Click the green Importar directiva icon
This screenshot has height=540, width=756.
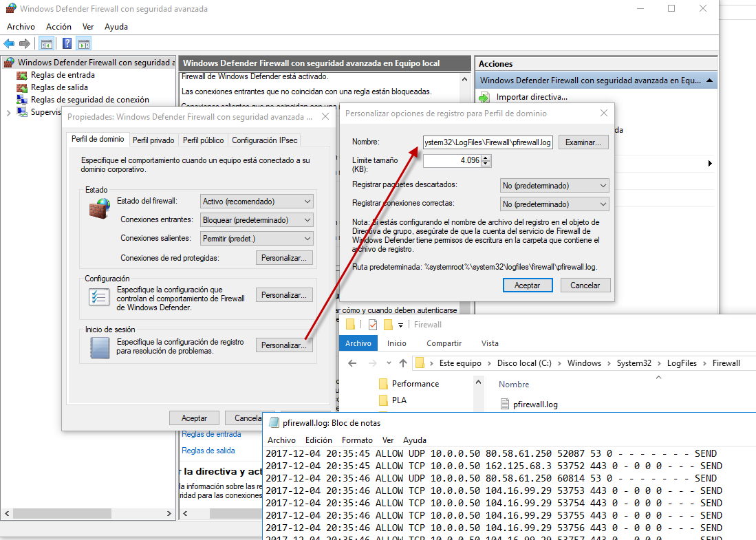tap(484, 98)
